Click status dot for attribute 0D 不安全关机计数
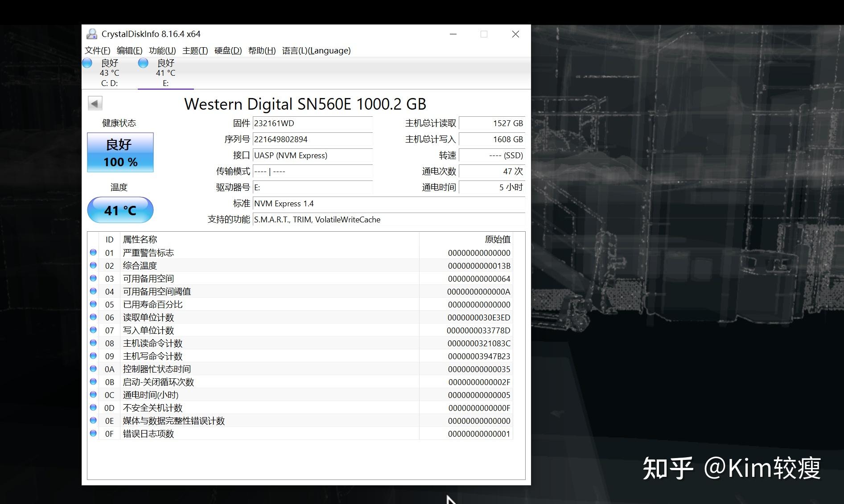 [93, 407]
